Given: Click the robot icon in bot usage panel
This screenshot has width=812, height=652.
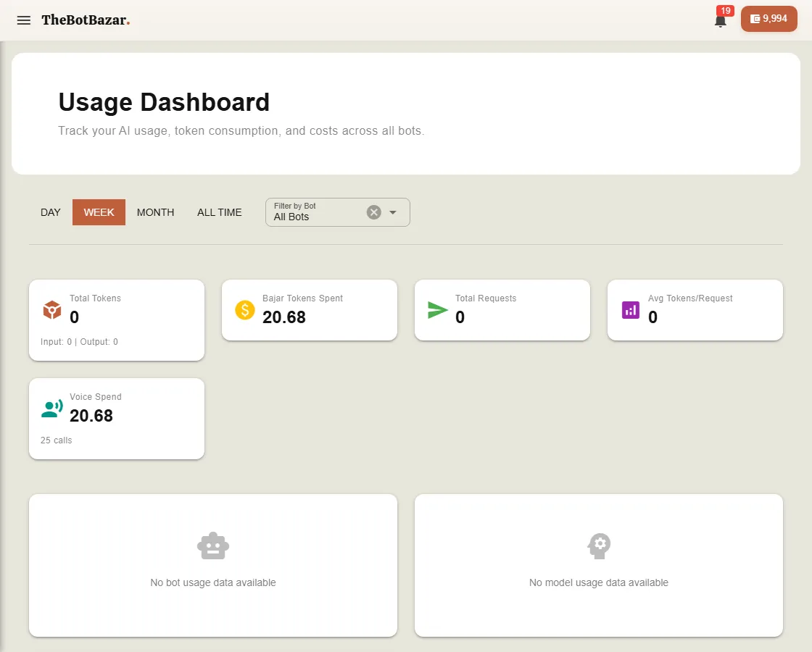Looking at the screenshot, I should click(213, 546).
